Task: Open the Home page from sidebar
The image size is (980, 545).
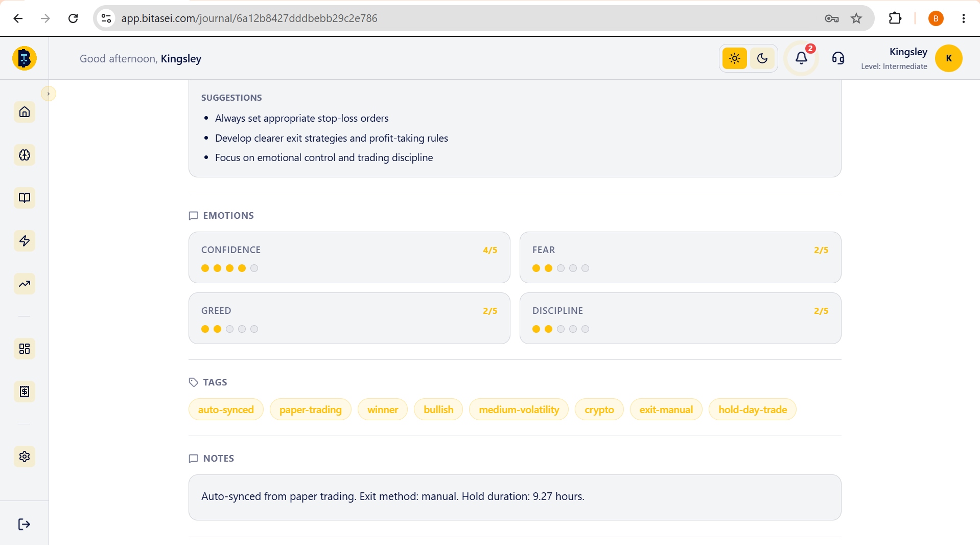Action: [x=25, y=112]
